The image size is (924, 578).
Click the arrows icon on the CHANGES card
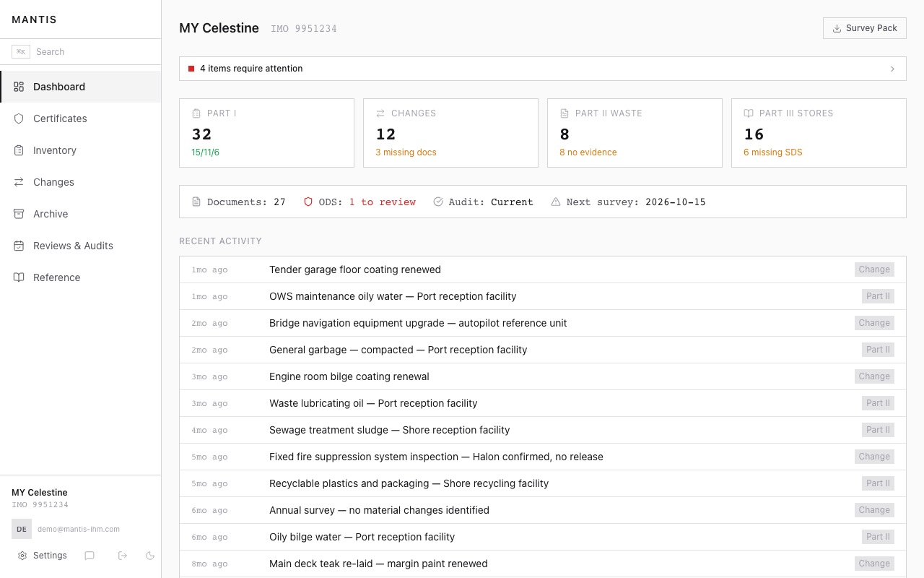tap(379, 113)
